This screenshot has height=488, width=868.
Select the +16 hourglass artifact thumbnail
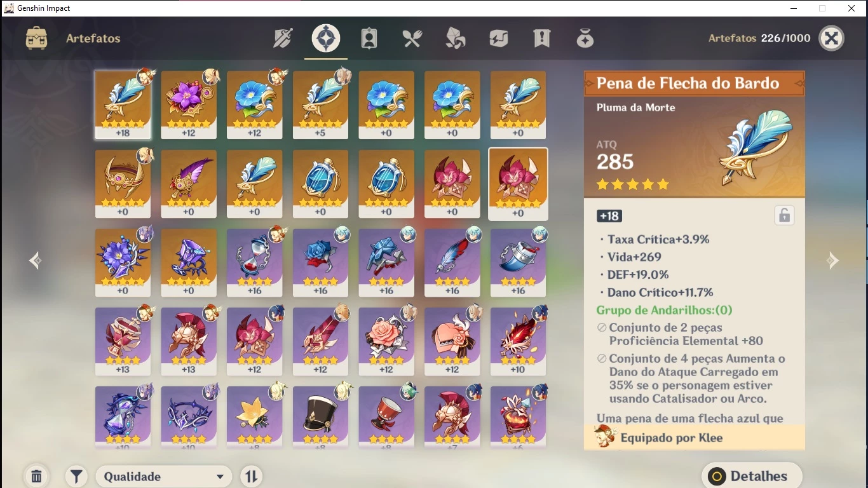click(x=255, y=262)
